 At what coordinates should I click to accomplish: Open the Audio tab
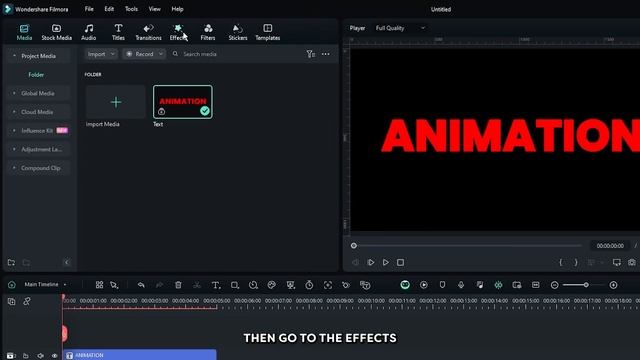pyautogui.click(x=89, y=32)
